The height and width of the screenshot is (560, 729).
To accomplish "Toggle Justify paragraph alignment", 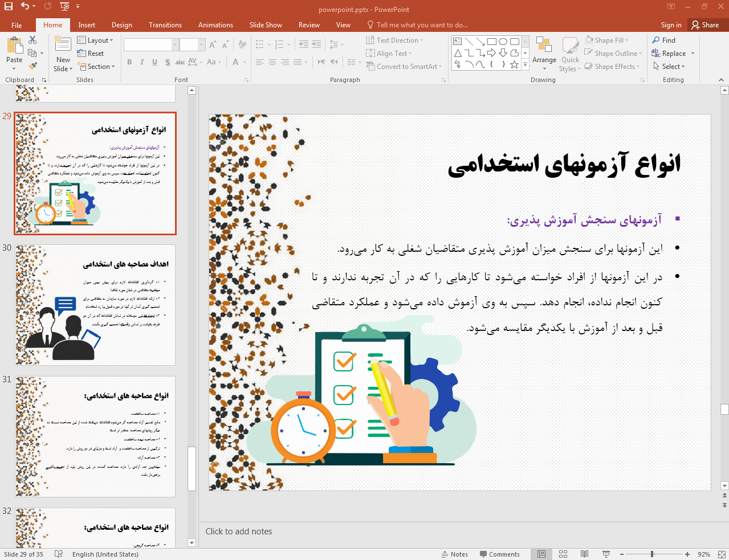I will click(298, 62).
